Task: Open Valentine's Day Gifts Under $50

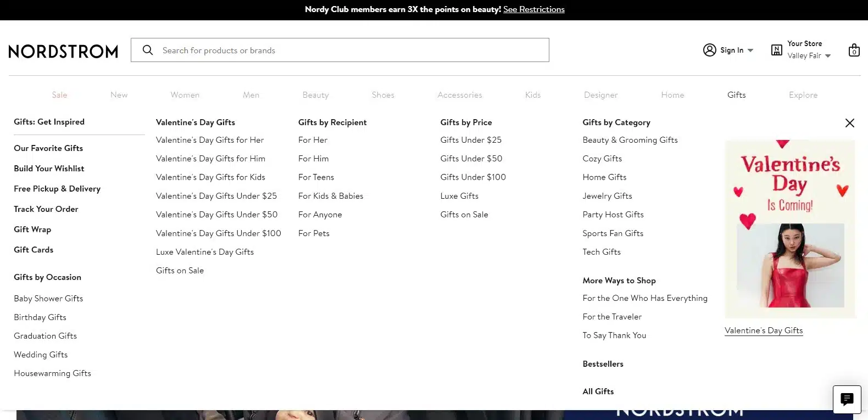Action: point(216,215)
